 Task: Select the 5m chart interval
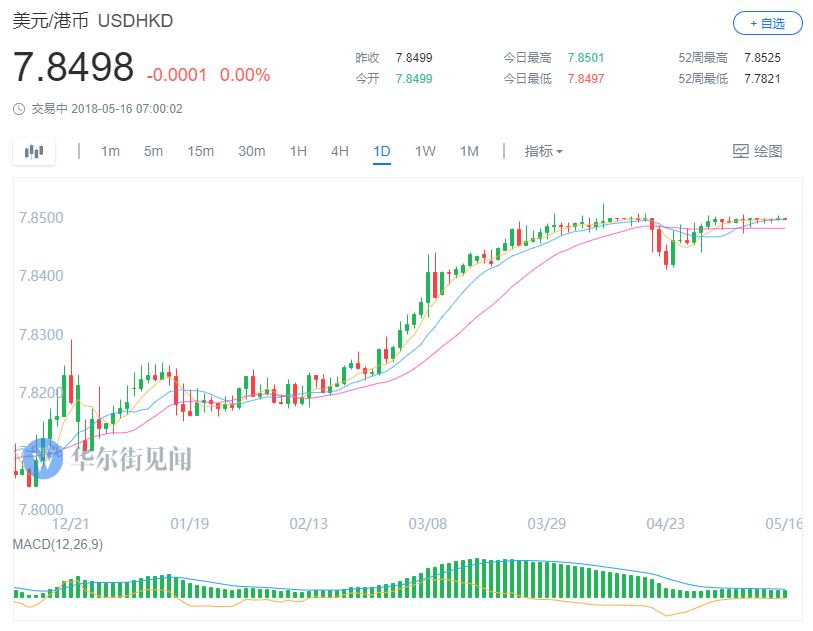pyautogui.click(x=153, y=152)
